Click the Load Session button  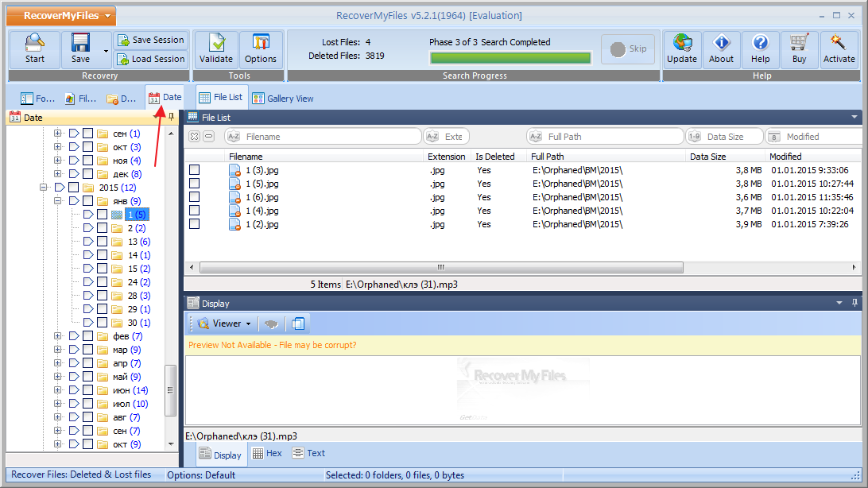pos(150,59)
